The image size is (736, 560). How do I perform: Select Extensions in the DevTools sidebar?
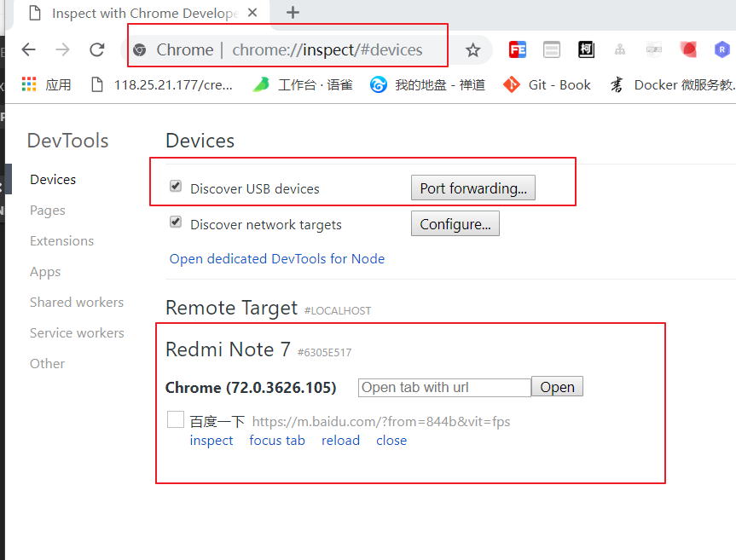[x=62, y=241]
